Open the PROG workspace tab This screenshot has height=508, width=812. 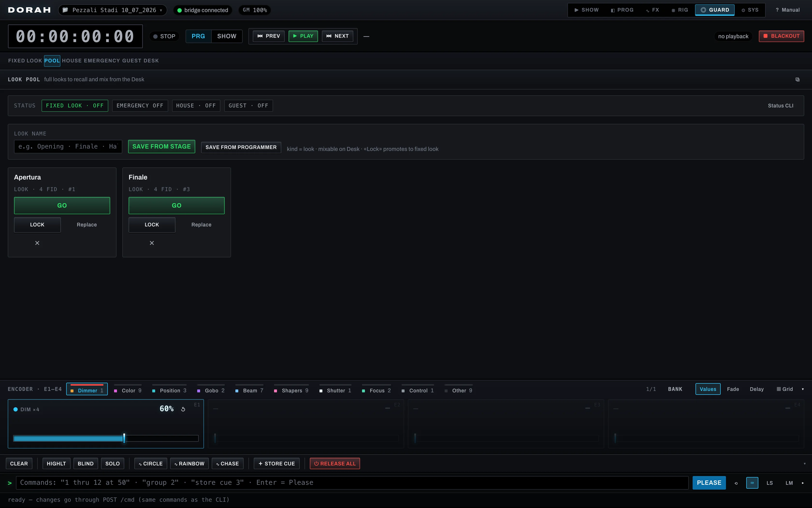pyautogui.click(x=622, y=10)
